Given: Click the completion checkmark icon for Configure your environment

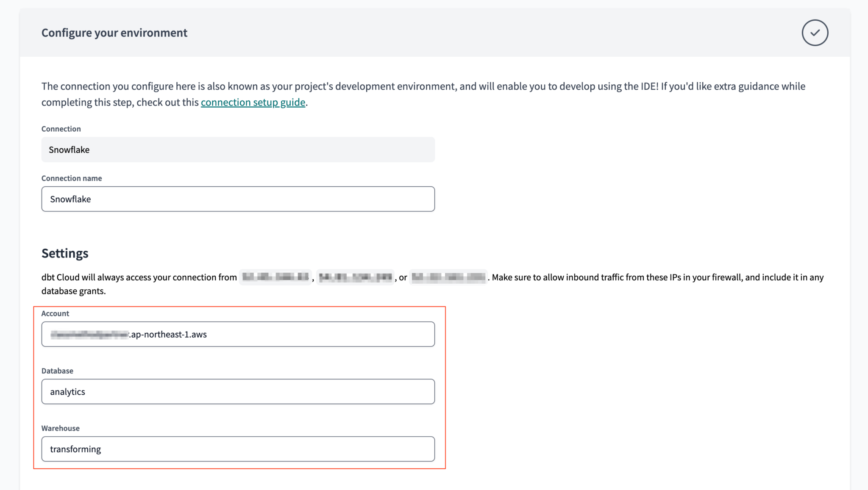Looking at the screenshot, I should click(x=814, y=33).
